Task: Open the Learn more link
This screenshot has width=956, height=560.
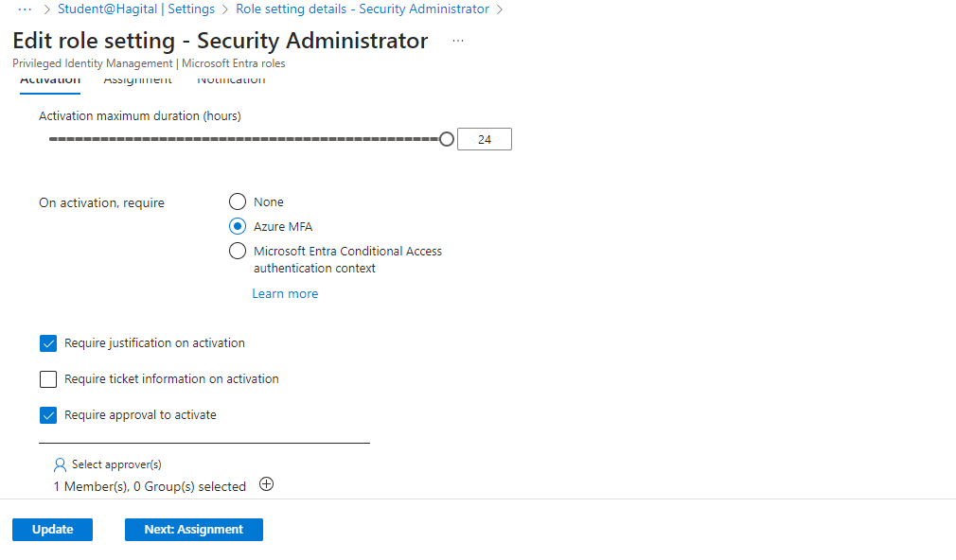Action: (x=285, y=294)
